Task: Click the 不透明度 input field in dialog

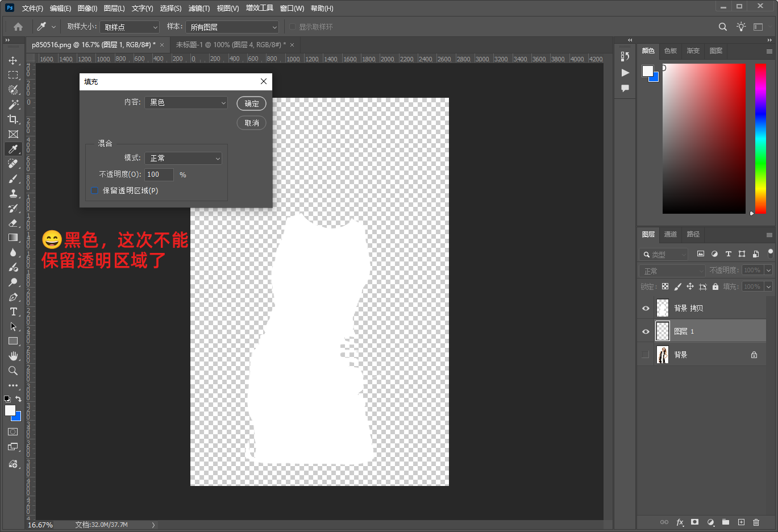Action: 159,174
